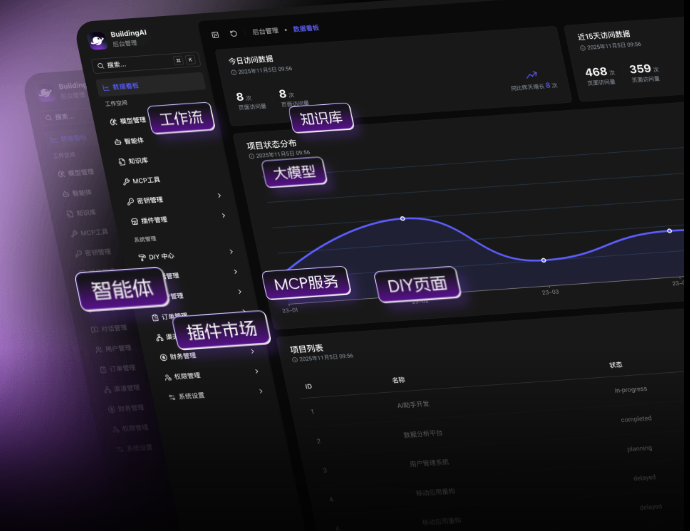Click the 对话管理 icon in background window

pyautogui.click(x=94, y=330)
